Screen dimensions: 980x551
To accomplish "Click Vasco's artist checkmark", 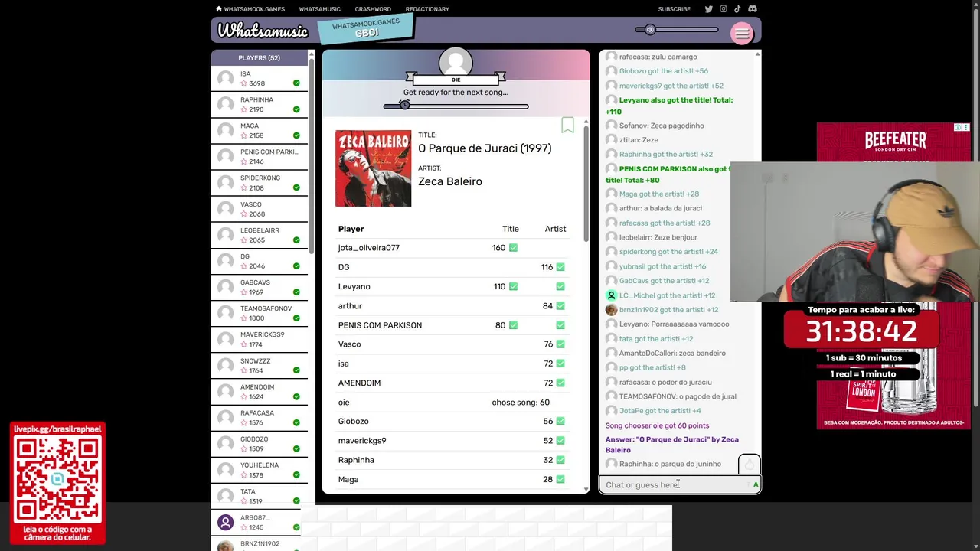I will click(560, 344).
